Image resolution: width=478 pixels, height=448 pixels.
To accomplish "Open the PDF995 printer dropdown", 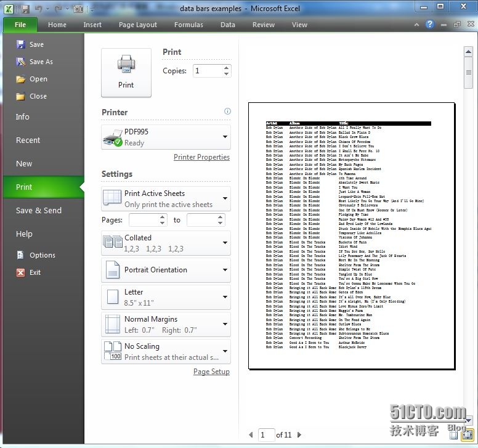I will 166,137.
